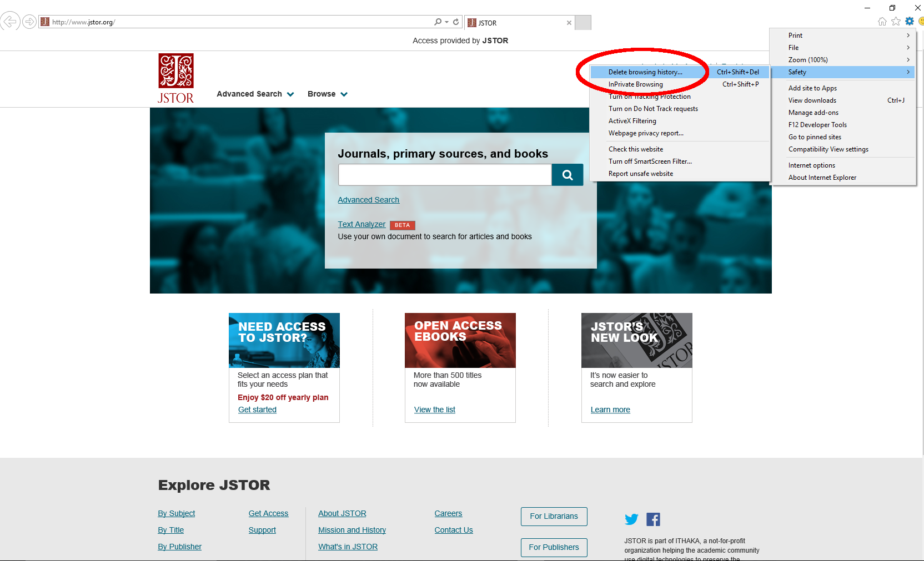This screenshot has width=924, height=561.
Task: Open a new blank tab
Action: coord(583,23)
